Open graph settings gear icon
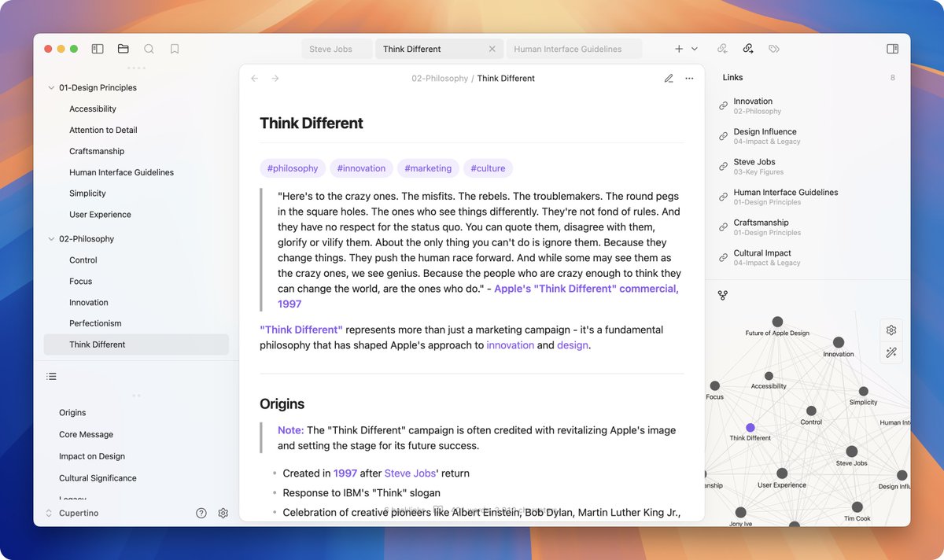944x560 pixels. click(891, 330)
